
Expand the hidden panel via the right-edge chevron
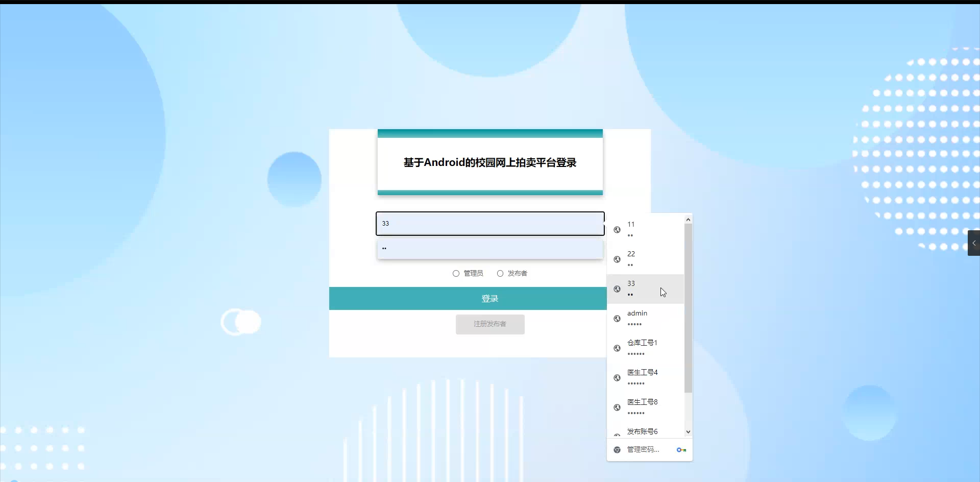974,244
